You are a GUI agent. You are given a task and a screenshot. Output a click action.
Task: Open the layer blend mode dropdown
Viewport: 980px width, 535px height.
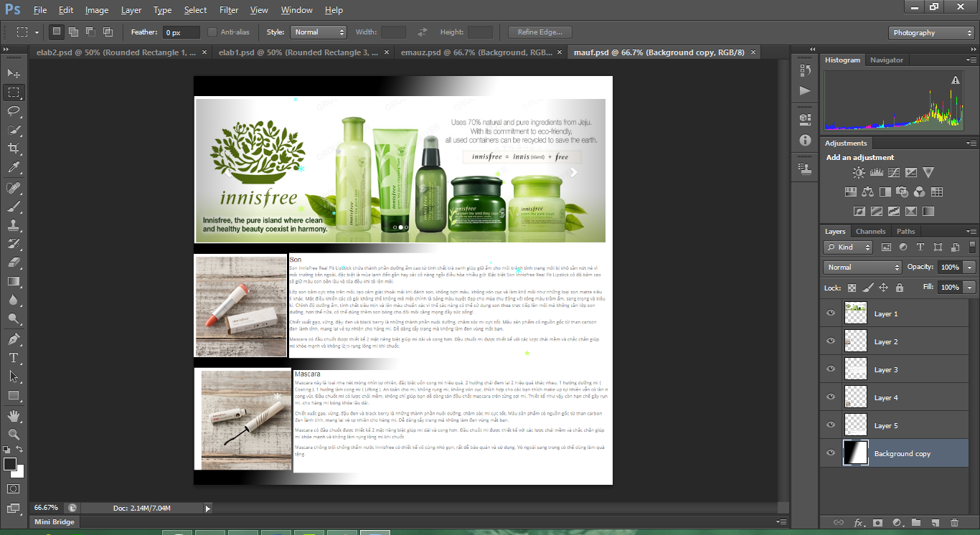862,267
